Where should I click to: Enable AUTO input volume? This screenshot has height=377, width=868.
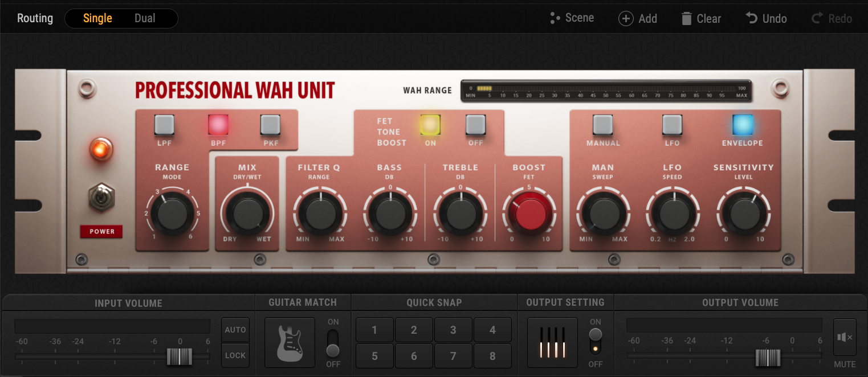coord(235,330)
